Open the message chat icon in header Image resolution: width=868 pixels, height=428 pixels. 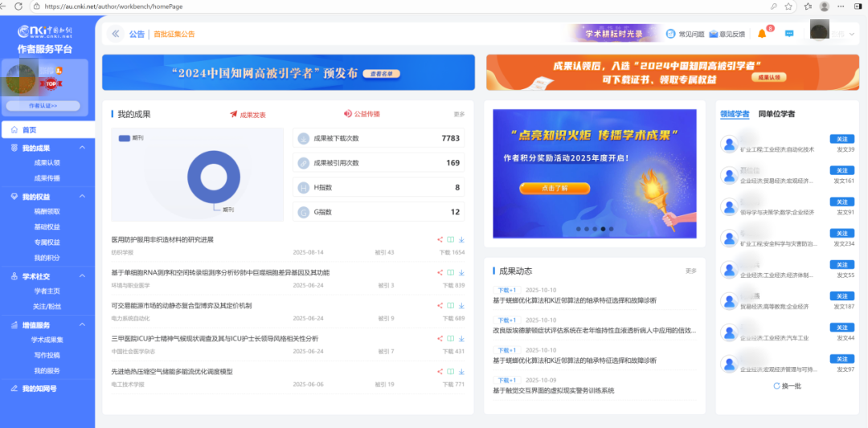coord(789,34)
